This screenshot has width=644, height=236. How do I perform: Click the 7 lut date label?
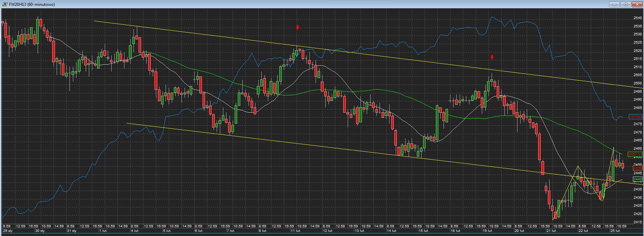(231, 230)
